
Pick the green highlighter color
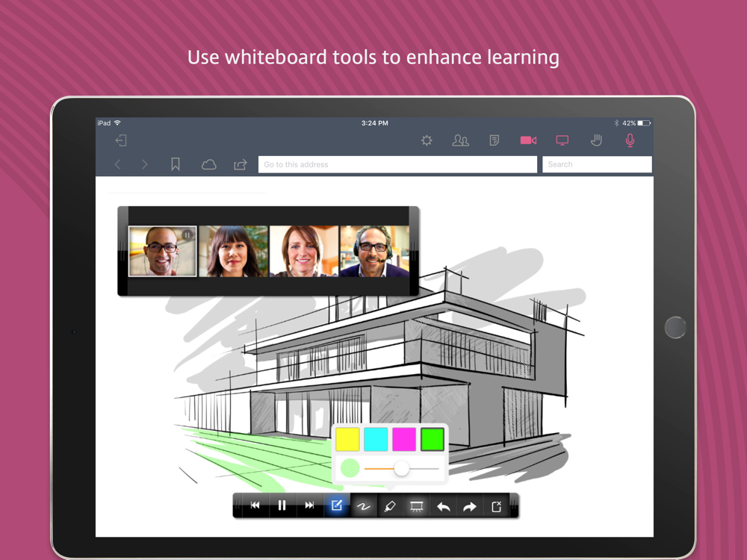coord(432,439)
